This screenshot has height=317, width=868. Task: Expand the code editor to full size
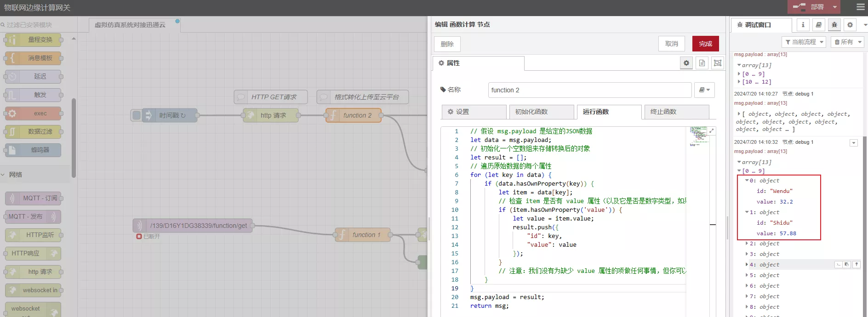[712, 131]
